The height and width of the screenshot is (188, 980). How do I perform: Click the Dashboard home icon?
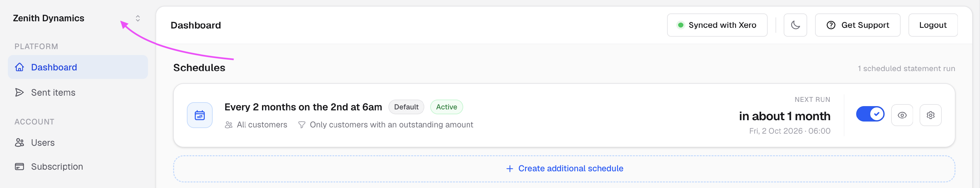[19, 67]
